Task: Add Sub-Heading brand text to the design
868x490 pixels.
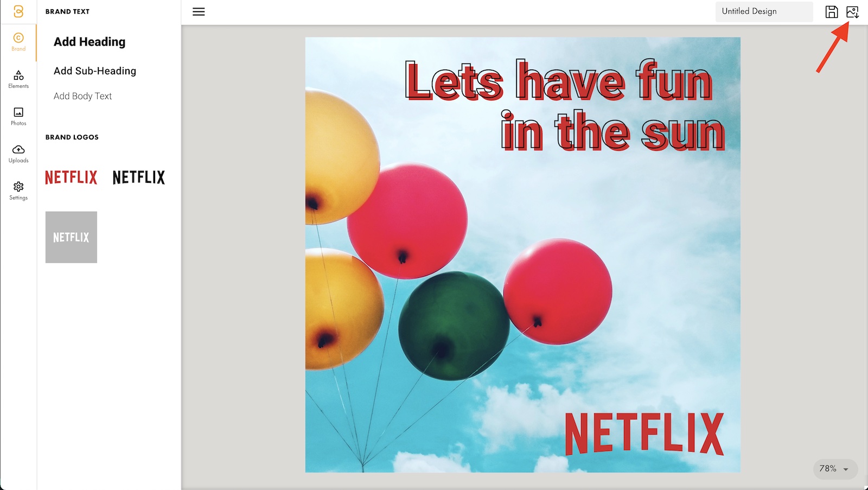Action: coord(95,71)
